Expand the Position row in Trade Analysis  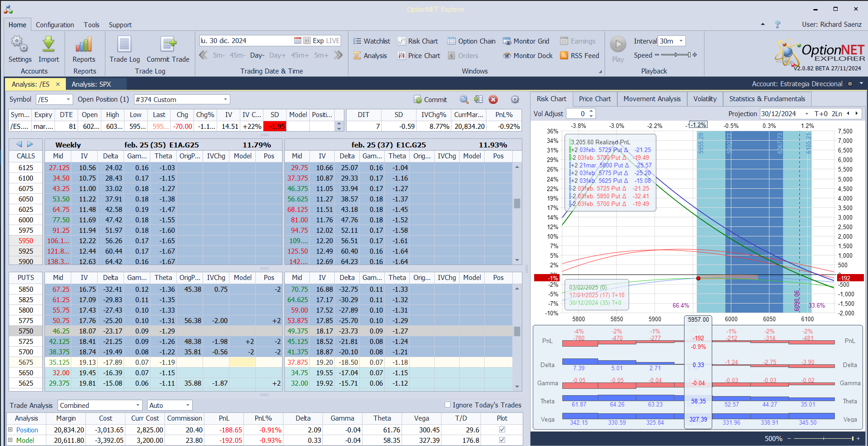(x=10, y=429)
